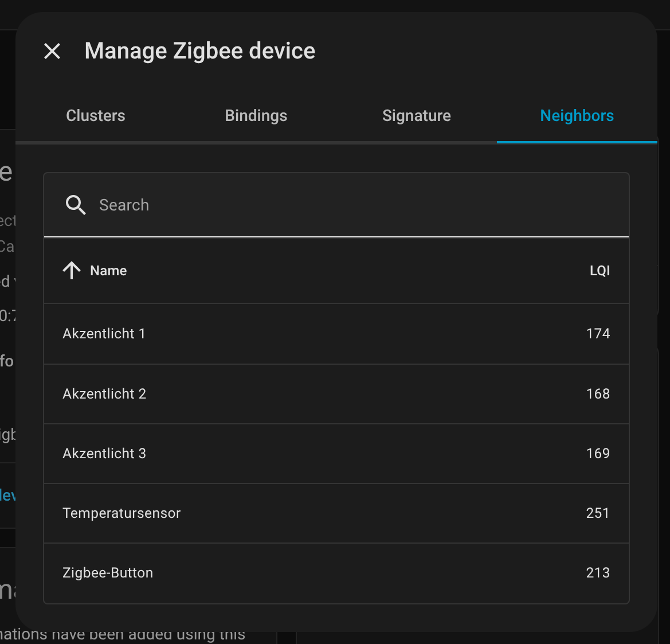
Task: Close the Manage Zigbee device dialog
Action: point(52,51)
